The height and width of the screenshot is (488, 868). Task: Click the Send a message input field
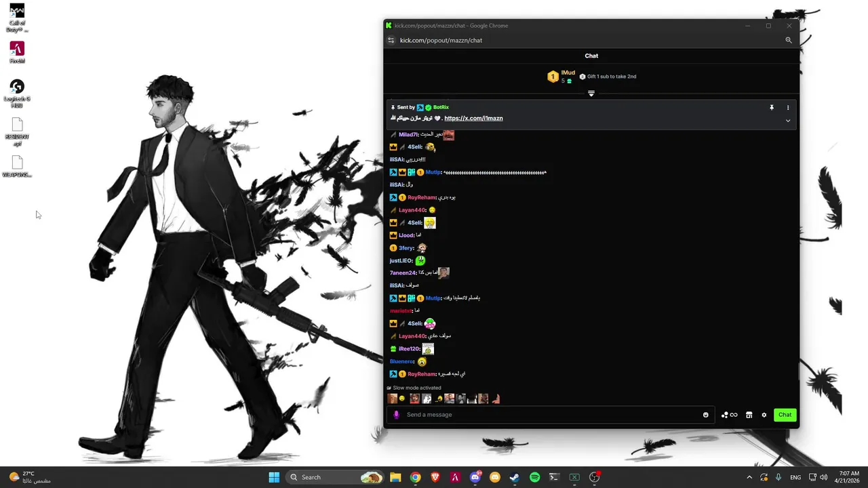[549, 415]
